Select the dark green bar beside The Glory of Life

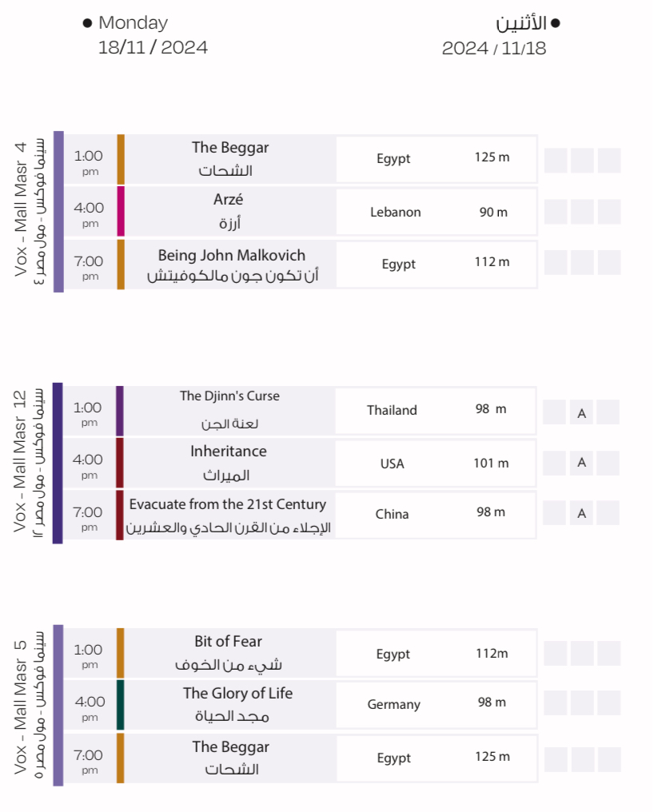121,704
